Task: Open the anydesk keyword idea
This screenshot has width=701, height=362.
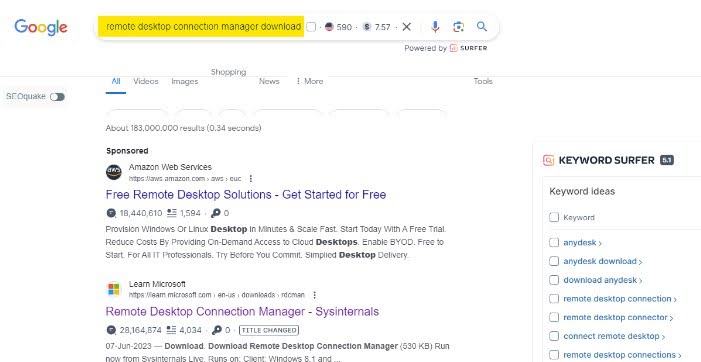Action: tap(582, 243)
